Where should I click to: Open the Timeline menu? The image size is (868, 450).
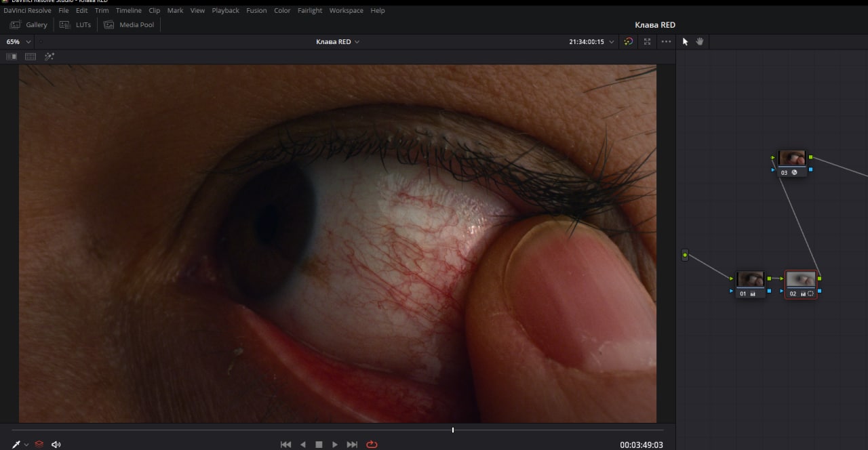129,11
